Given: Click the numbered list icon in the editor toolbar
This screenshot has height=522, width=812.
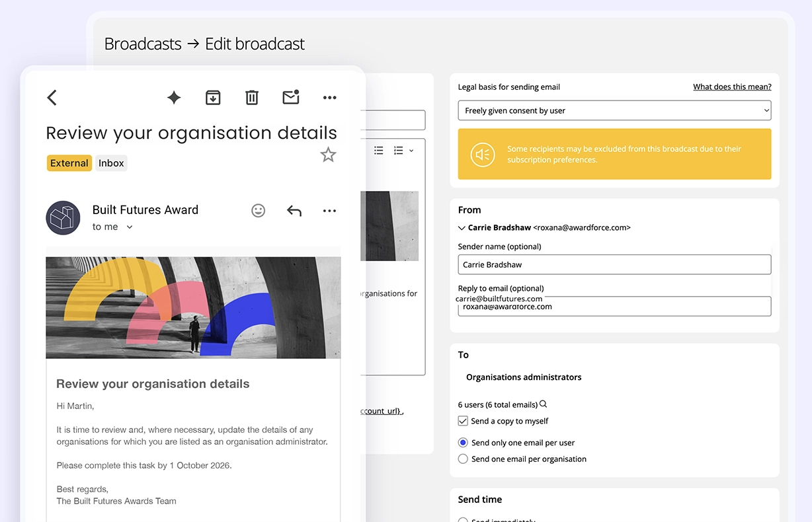Looking at the screenshot, I should (398, 151).
